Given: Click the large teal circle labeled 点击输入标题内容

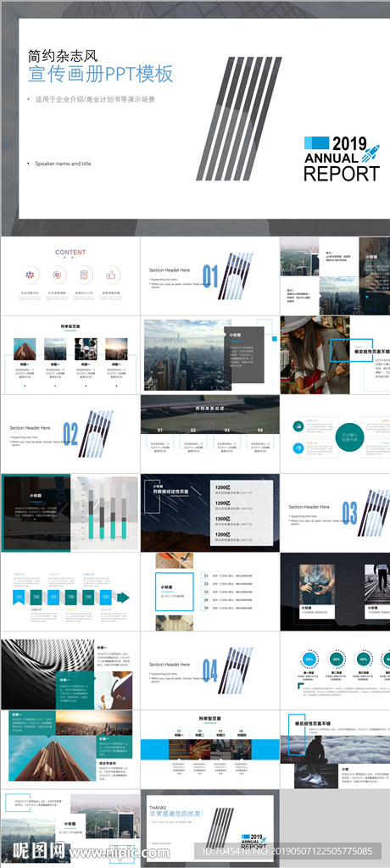Looking at the screenshot, I should tap(350, 438).
